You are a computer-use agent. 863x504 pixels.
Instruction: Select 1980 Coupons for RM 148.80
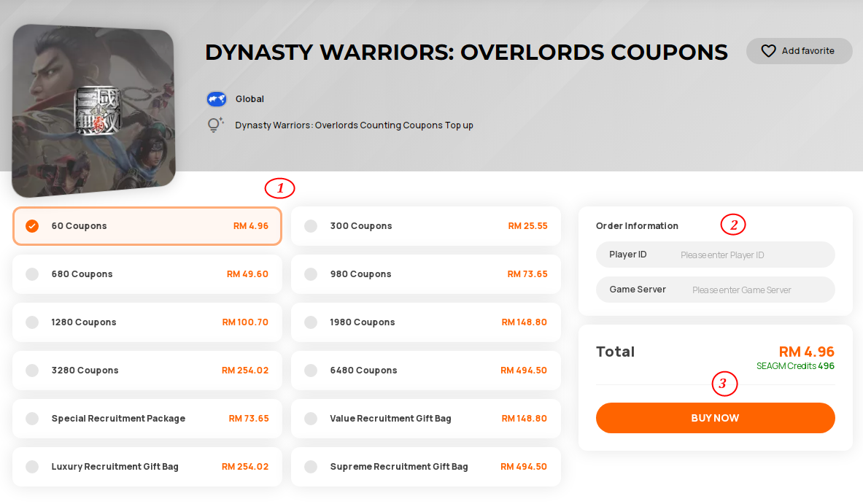(426, 322)
